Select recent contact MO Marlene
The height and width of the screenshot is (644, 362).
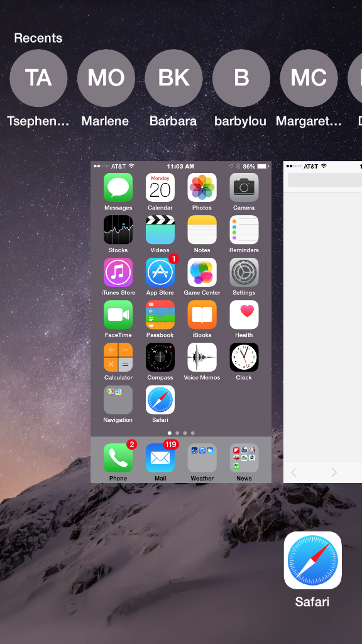(106, 78)
